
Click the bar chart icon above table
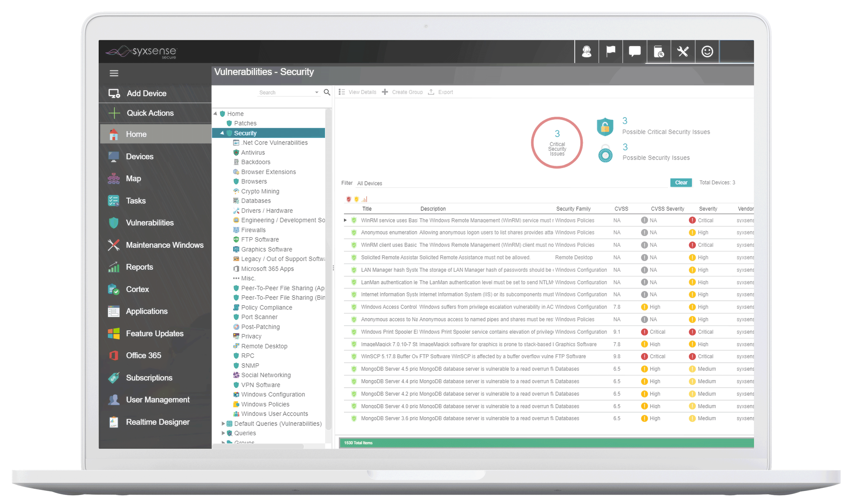364,199
